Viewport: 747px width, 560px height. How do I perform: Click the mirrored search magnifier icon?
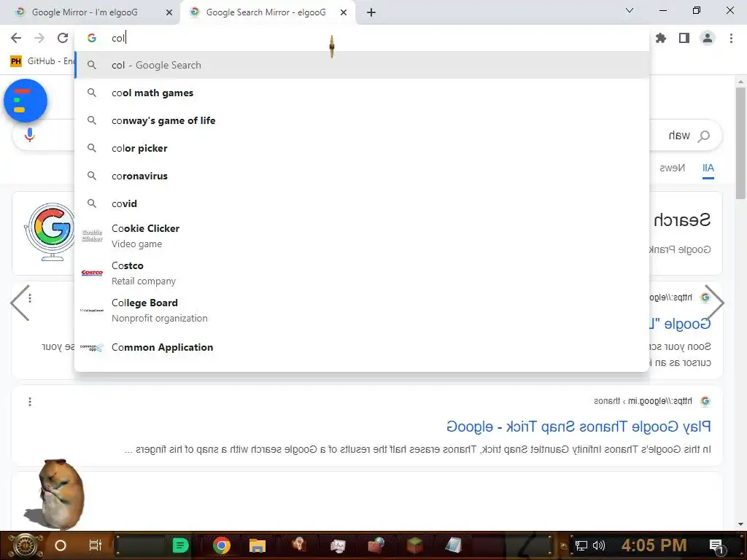pyautogui.click(x=704, y=136)
